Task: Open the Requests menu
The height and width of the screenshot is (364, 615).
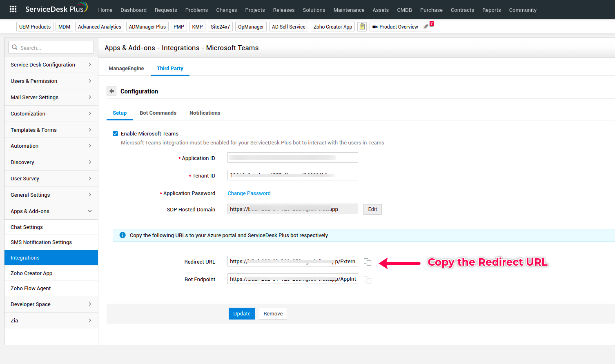Action: tap(166, 10)
